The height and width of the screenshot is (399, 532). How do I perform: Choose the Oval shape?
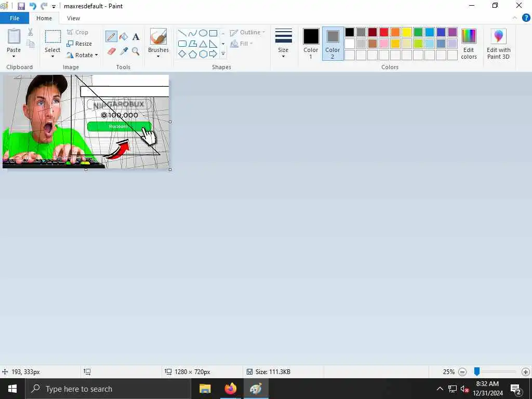(x=203, y=33)
